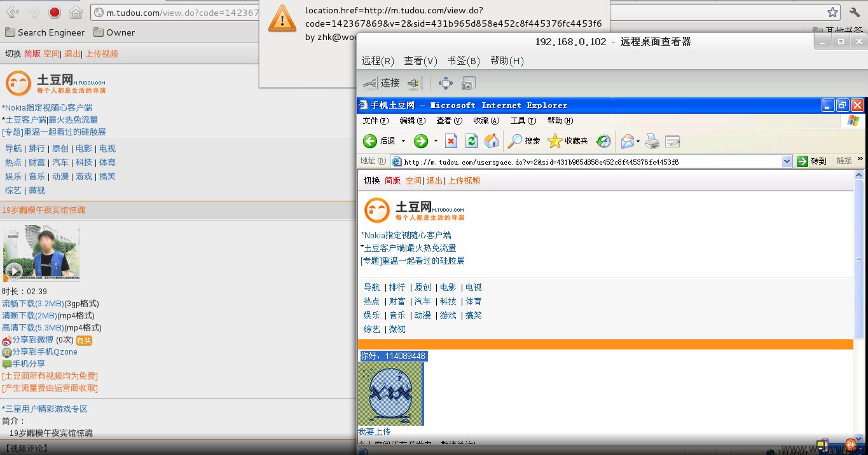
Task: Expand IE 链接 links chevron
Action: (860, 160)
